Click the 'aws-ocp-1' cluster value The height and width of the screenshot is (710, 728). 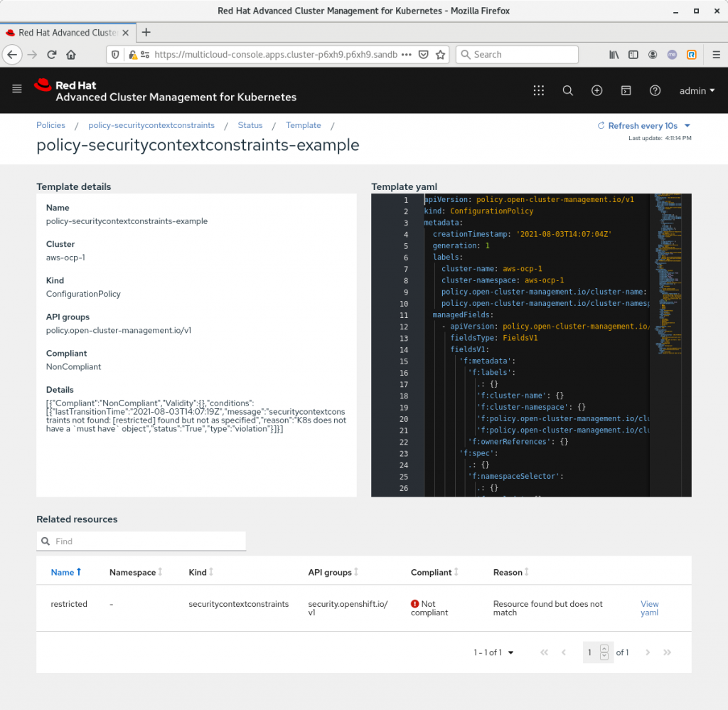coord(65,257)
